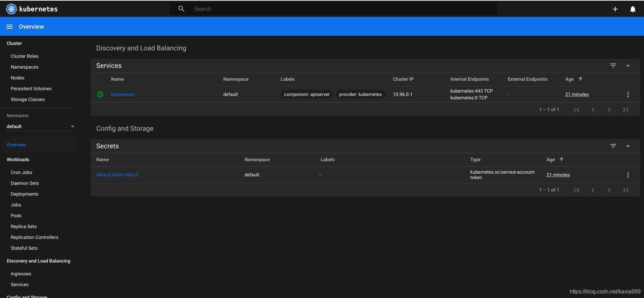Click the provider: kubernetes label chip
644x298 pixels.
click(x=360, y=94)
